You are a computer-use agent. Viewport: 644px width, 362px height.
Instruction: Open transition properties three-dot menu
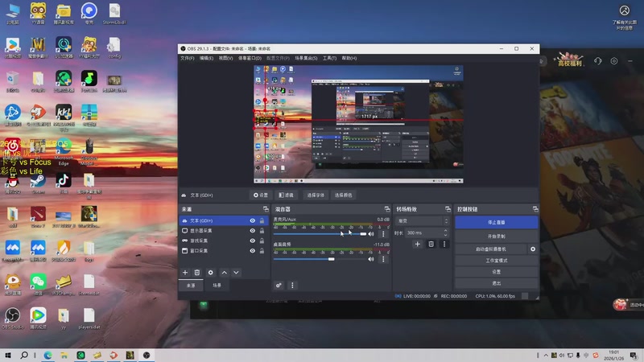point(444,245)
